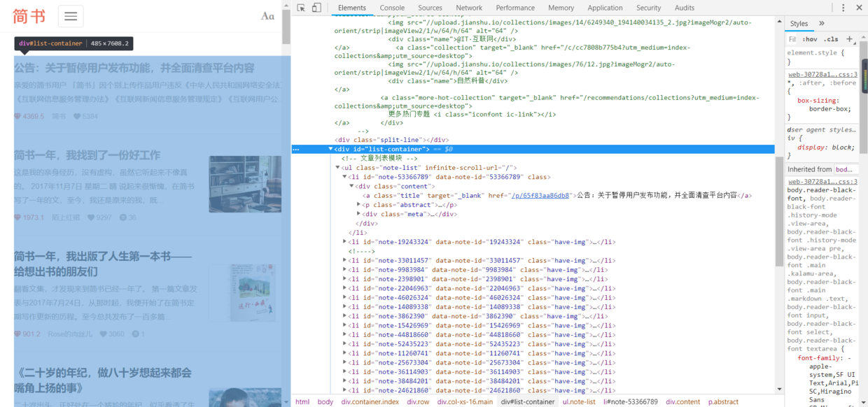Show more sidebar tabs via double chevron
This screenshot has width=868, height=407.
pos(822,23)
